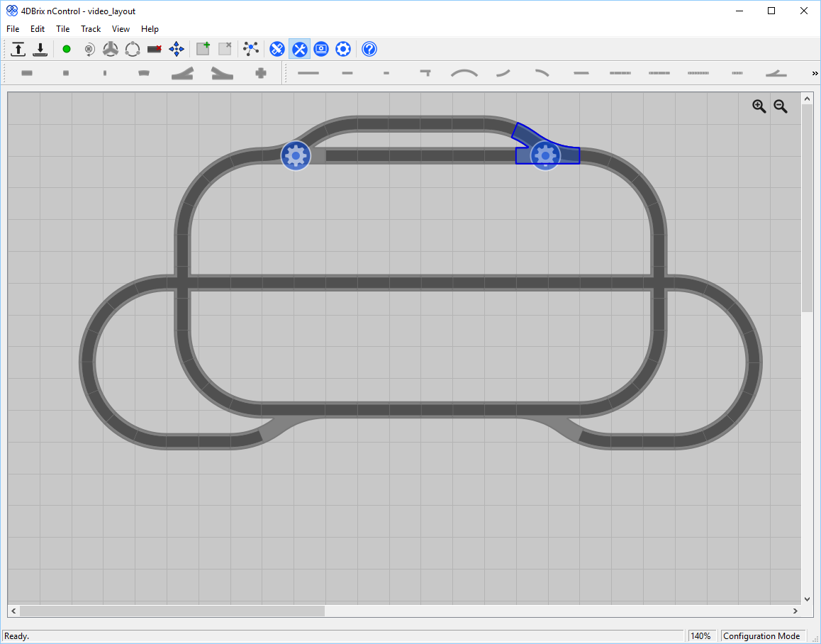Toggle the design mode ruler-pencil button
Viewport: 821px width, 644px height.
(277, 49)
